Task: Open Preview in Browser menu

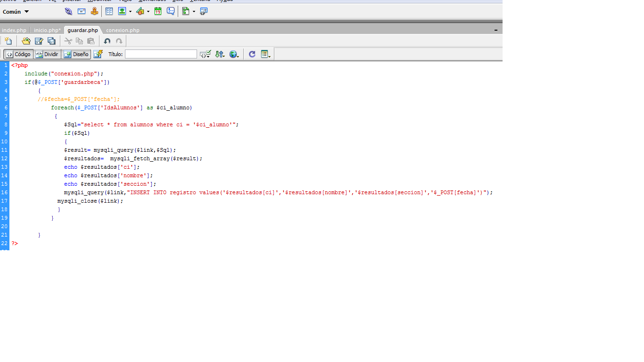Action: pos(234,54)
